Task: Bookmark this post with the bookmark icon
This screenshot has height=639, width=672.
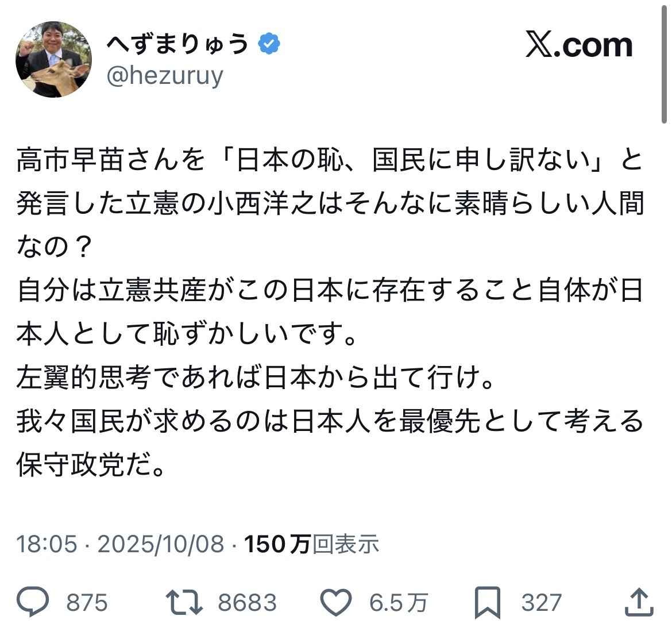Action: coord(487,602)
